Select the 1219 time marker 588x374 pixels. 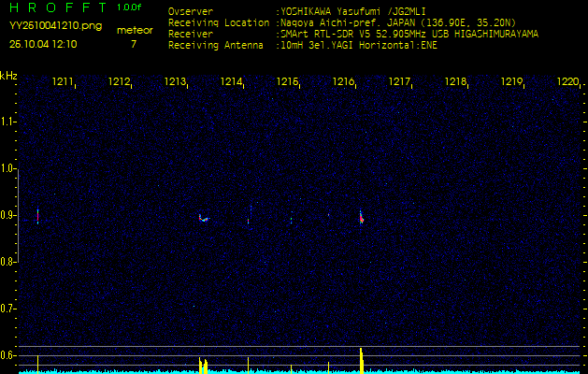coord(511,82)
